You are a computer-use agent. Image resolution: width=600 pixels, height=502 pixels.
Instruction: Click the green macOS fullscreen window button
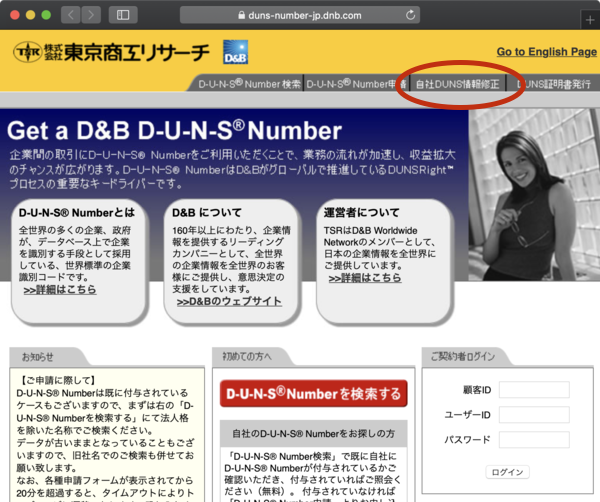pyautogui.click(x=46, y=15)
